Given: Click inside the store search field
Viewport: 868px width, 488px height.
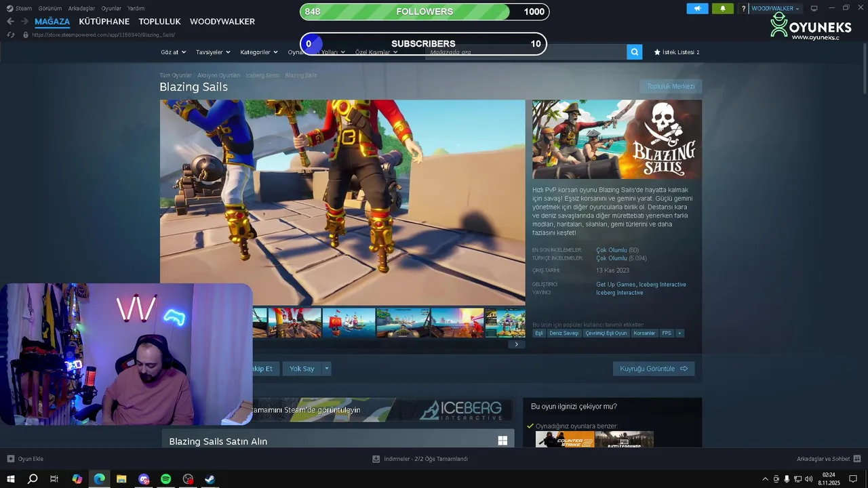Looking at the screenshot, I should coord(526,52).
